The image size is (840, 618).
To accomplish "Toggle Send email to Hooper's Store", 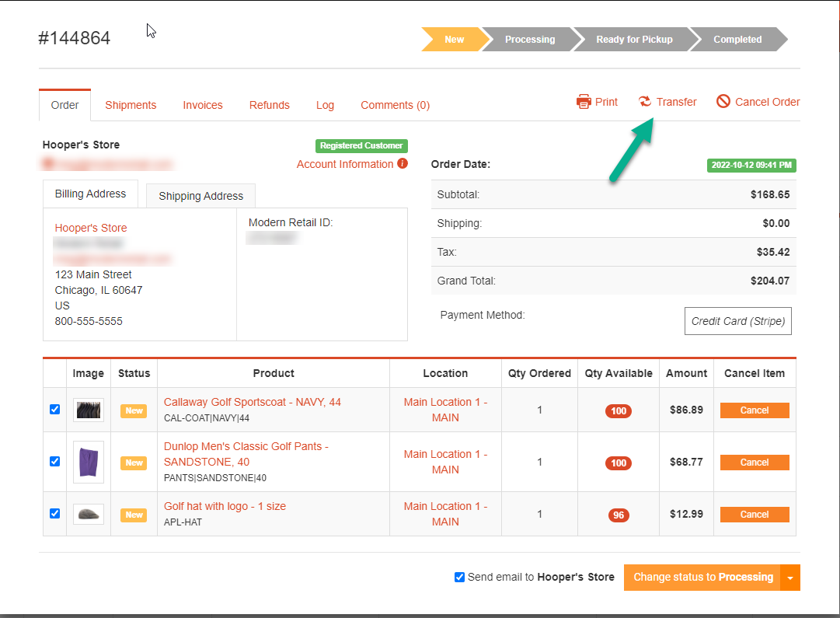I will pyautogui.click(x=460, y=578).
